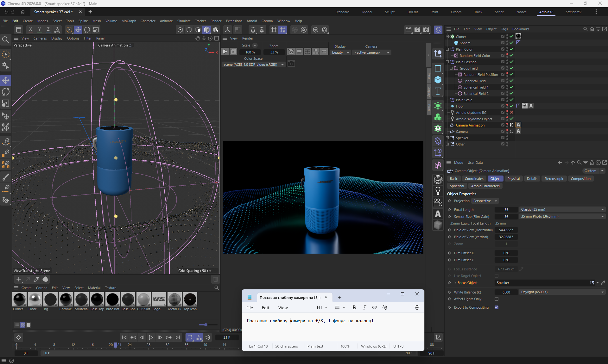Click the Text spline tool icon
Image resolution: width=608 pixels, height=364 pixels.
pos(438,91)
